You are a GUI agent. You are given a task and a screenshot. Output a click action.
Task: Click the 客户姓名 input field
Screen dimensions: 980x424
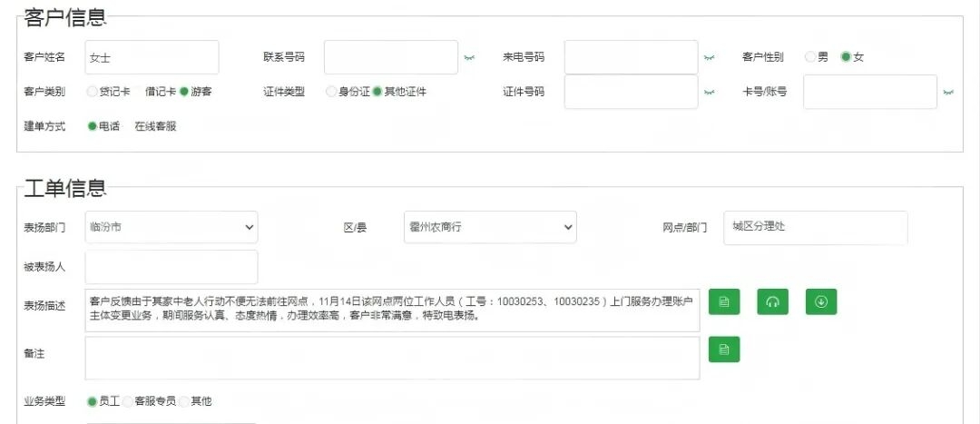click(152, 57)
